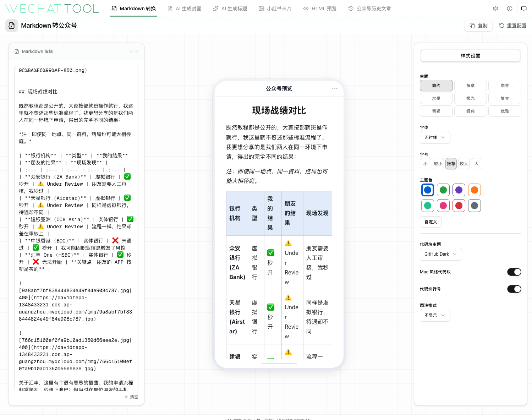Enable Mac 风格代码块 toggle

(514, 272)
